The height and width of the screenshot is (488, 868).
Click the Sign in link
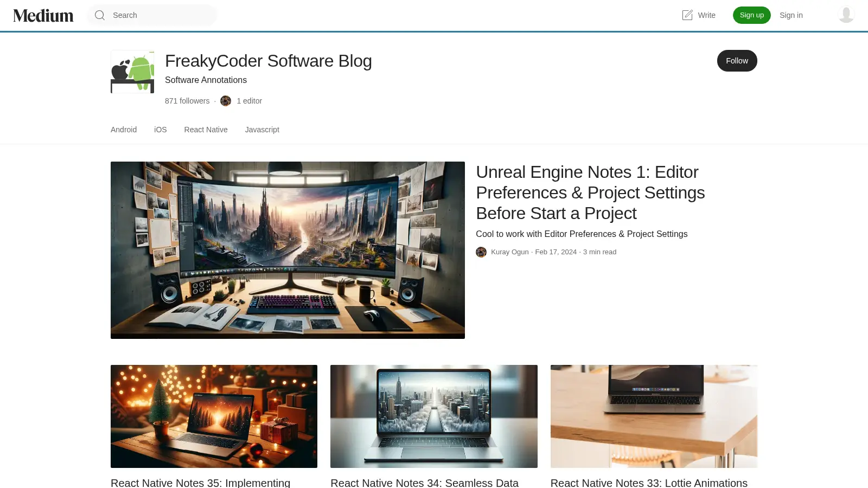coord(791,15)
